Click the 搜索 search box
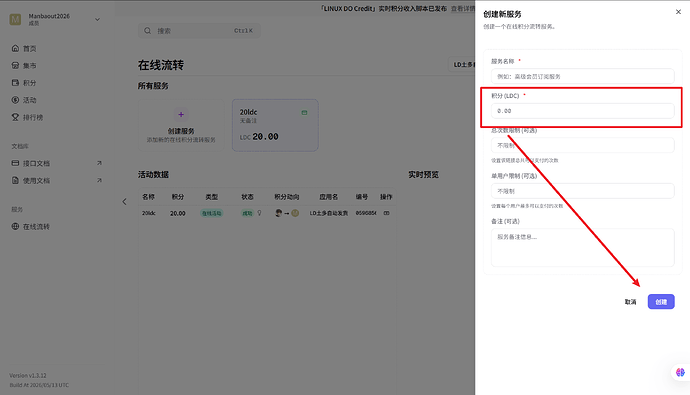 tap(199, 31)
